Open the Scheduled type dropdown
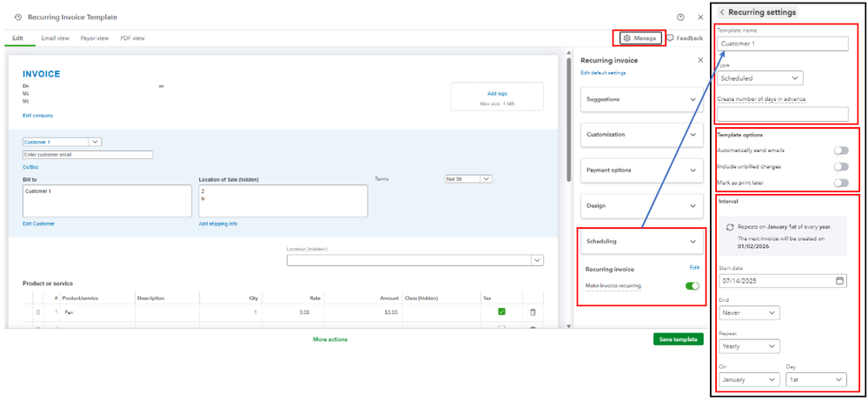The image size is (868, 401). (760, 78)
